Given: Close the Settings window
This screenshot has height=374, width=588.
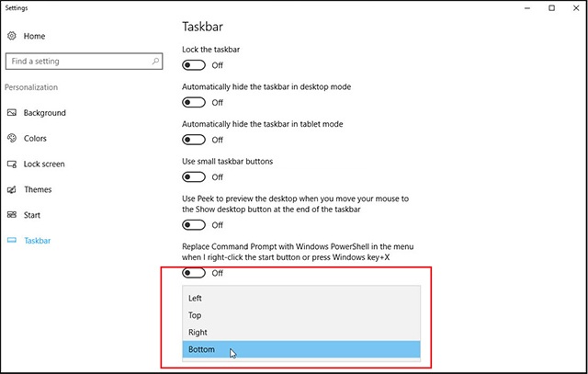Looking at the screenshot, I should (576, 8).
